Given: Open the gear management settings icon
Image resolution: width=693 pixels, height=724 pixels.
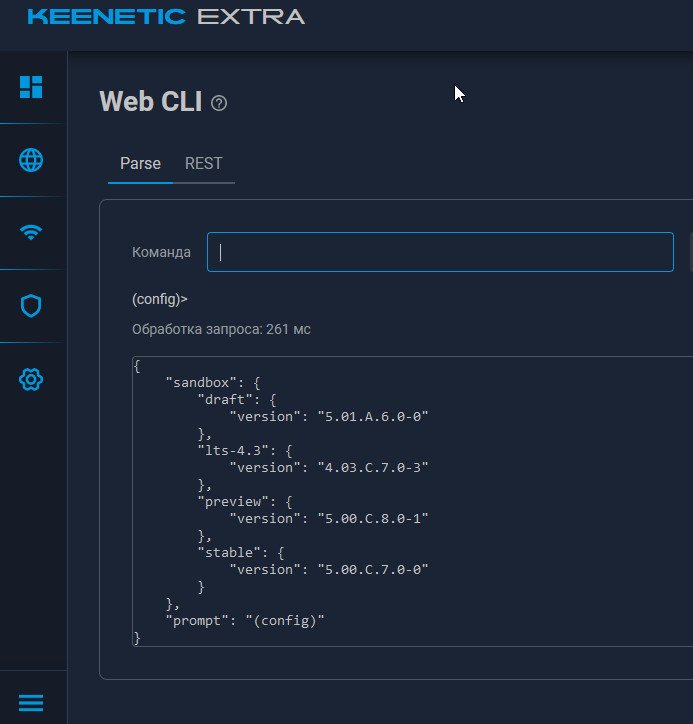Looking at the screenshot, I should click(x=32, y=379).
